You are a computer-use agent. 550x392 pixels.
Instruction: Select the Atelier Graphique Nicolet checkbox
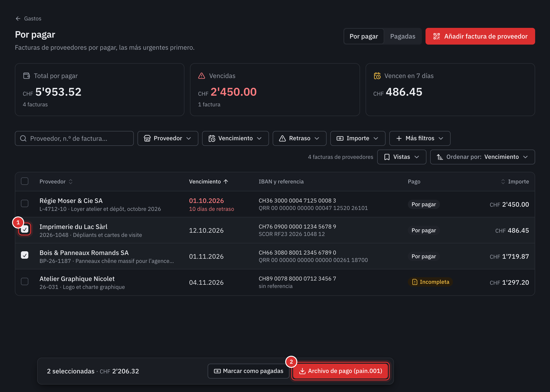pos(25,281)
